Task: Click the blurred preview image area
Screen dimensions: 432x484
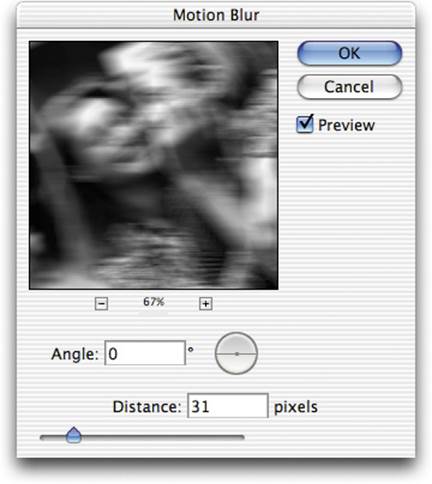Action: pyautogui.click(x=154, y=165)
